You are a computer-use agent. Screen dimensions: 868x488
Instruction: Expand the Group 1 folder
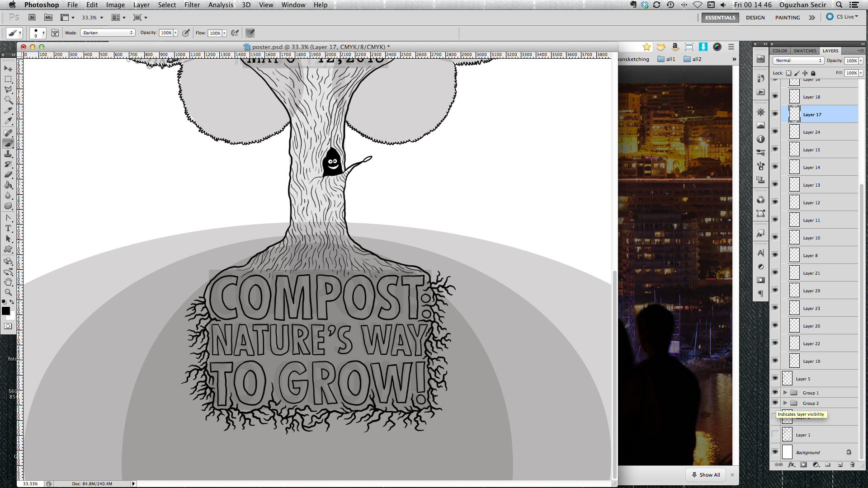785,393
